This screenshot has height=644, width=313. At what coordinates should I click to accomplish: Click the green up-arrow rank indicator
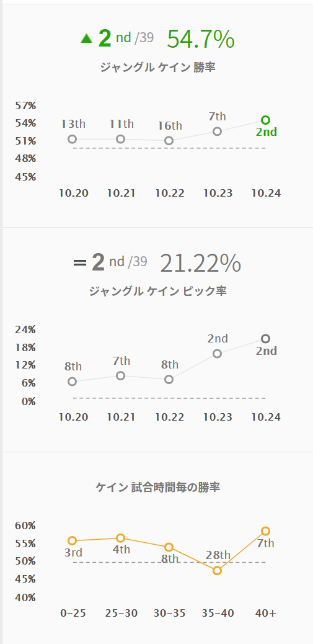click(x=87, y=38)
